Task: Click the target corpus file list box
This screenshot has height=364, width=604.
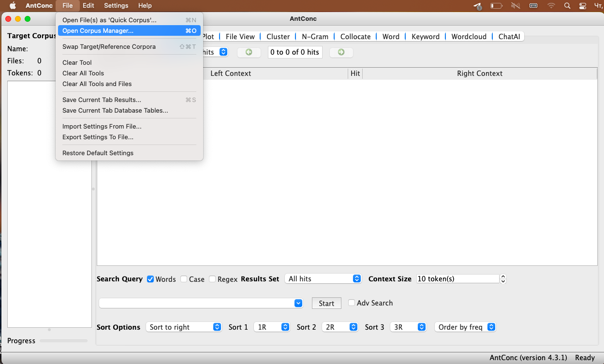Action: [x=49, y=204]
